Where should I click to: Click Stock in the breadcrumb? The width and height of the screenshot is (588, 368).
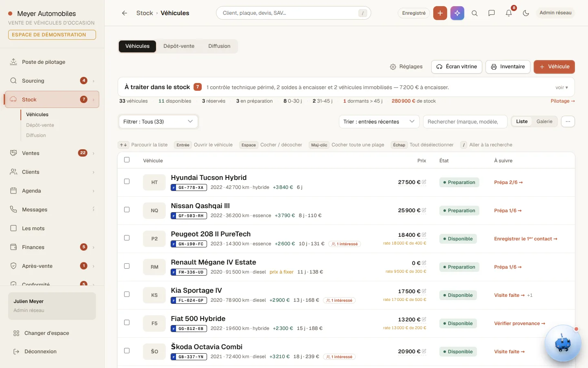pos(145,13)
